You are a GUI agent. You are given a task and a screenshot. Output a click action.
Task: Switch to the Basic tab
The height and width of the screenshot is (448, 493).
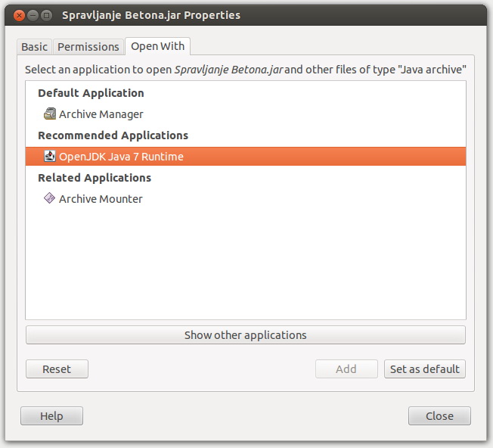pos(34,47)
